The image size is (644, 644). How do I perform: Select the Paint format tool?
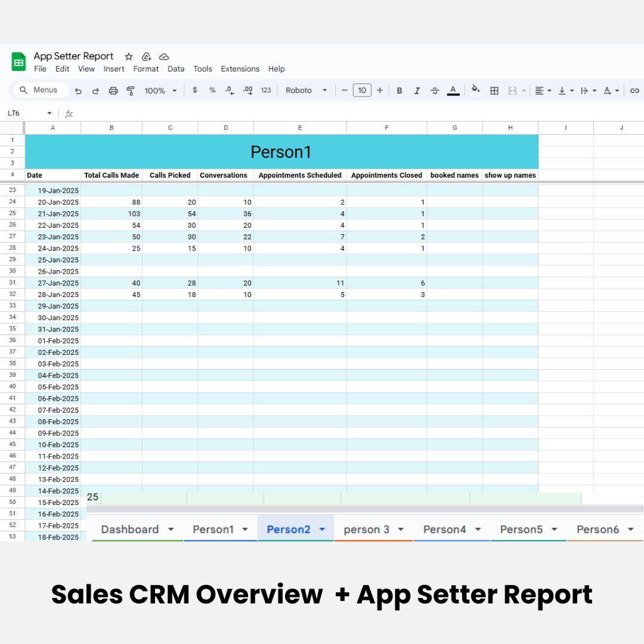pos(131,91)
